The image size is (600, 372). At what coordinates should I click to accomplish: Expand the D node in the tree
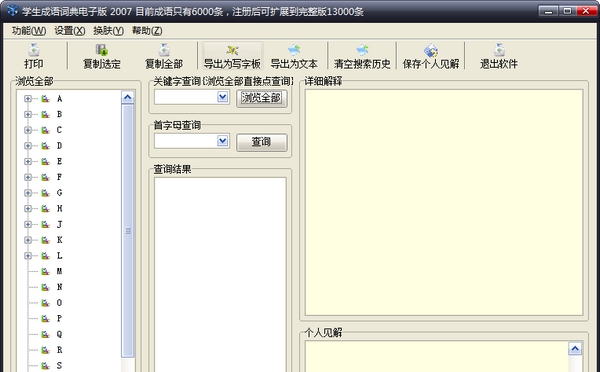[28, 146]
